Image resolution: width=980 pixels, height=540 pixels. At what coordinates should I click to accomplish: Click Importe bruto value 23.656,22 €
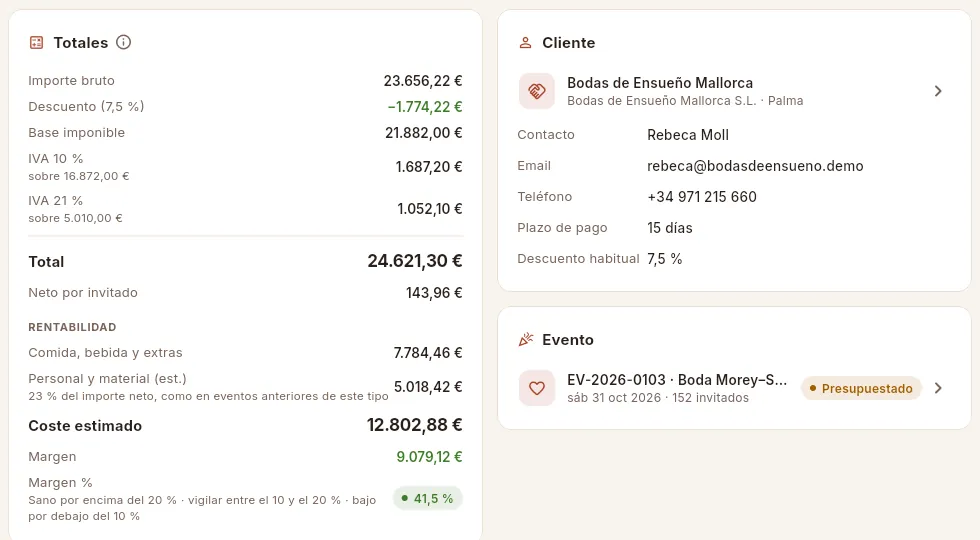click(422, 81)
